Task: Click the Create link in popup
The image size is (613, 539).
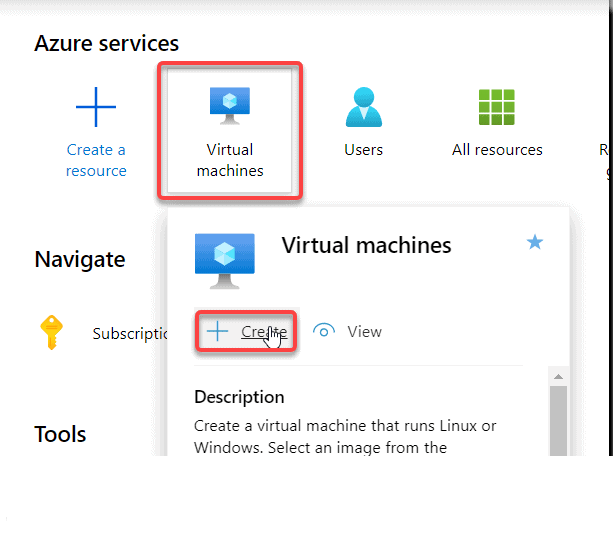Action: 264,331
